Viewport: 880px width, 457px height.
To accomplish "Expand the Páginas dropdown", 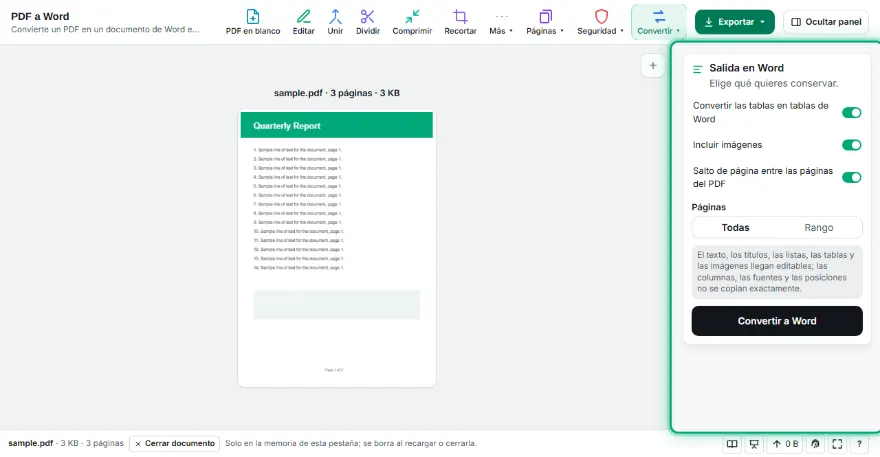I will pyautogui.click(x=545, y=22).
